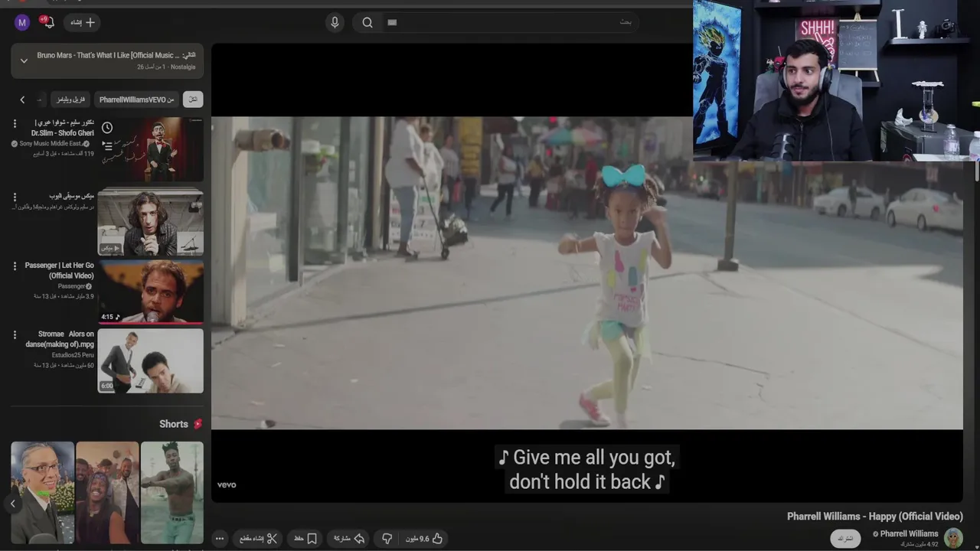Image resolution: width=980 pixels, height=551 pixels.
Task: Subscribe (اشتراك) to Pharrell Williams channel
Action: [x=845, y=539]
